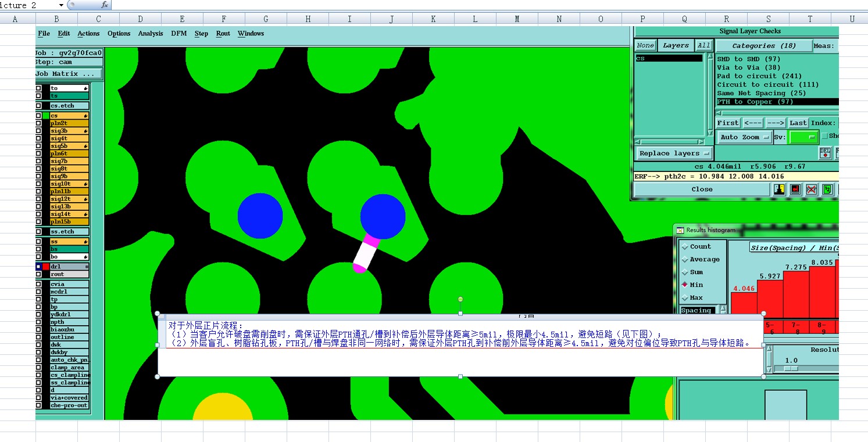The width and height of the screenshot is (868, 442).
Task: Select the 'Via to Via (38)' category
Action: [749, 67]
